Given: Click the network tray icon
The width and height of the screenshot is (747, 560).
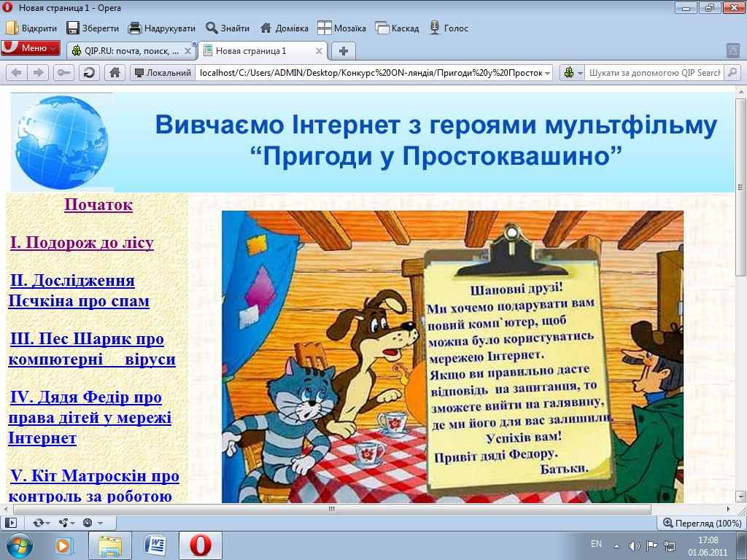Looking at the screenshot, I should pos(670,545).
